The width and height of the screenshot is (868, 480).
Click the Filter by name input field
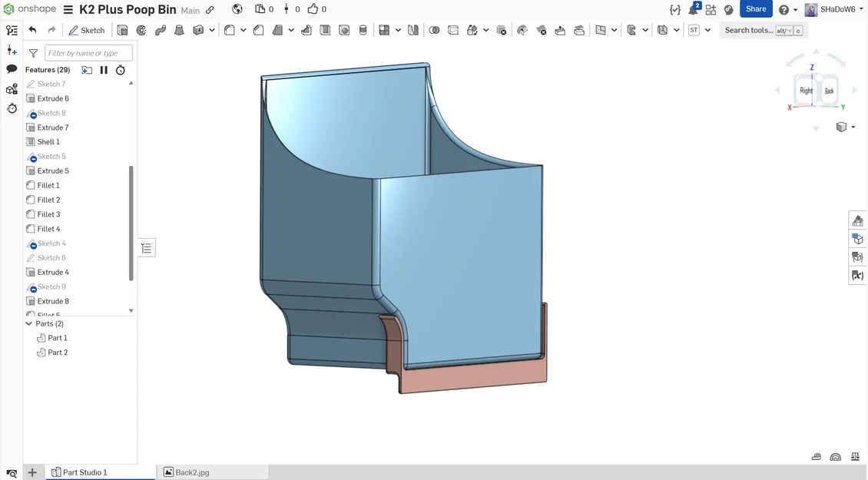(88, 53)
